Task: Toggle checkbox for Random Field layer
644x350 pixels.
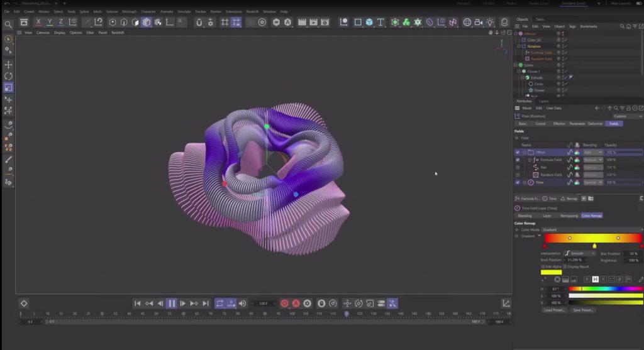Action: point(518,175)
